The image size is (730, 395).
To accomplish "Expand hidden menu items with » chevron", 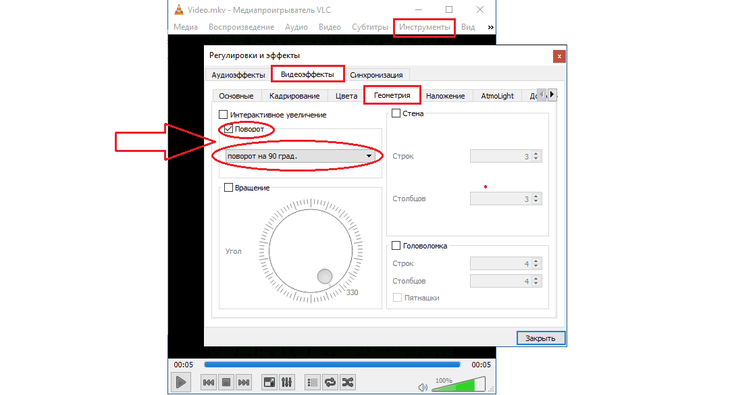I will (490, 27).
